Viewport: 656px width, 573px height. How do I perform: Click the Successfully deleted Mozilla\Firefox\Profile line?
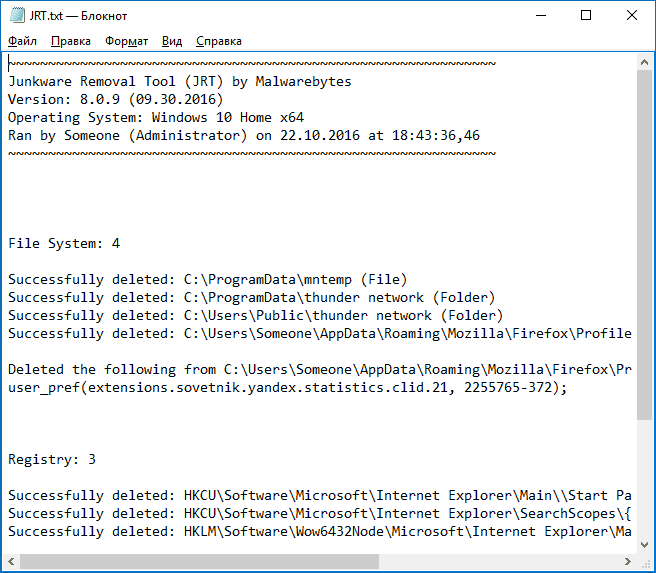[x=320, y=333]
